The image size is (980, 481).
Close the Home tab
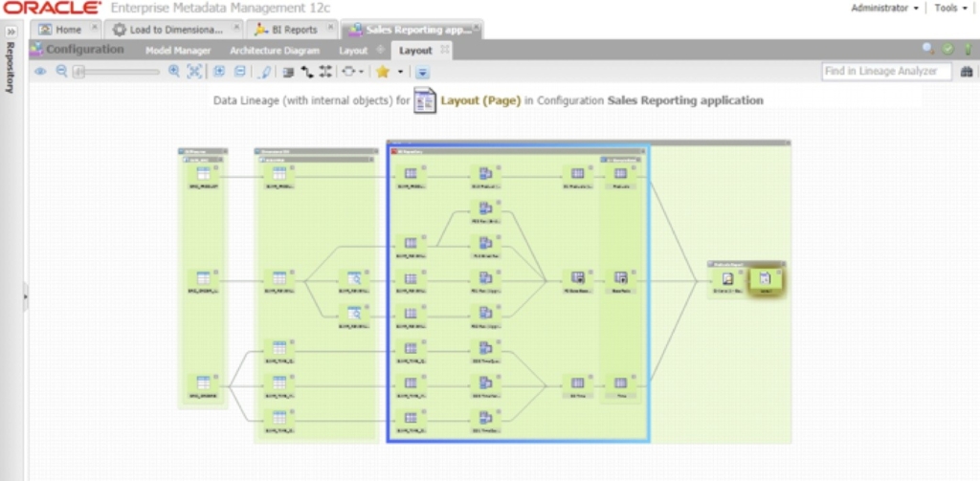pyautogui.click(x=95, y=28)
